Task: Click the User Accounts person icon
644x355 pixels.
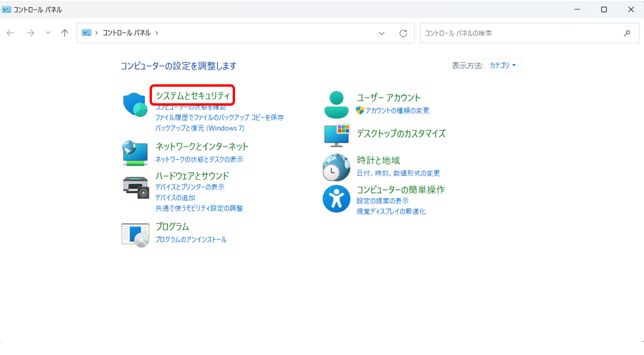Action: tap(337, 104)
